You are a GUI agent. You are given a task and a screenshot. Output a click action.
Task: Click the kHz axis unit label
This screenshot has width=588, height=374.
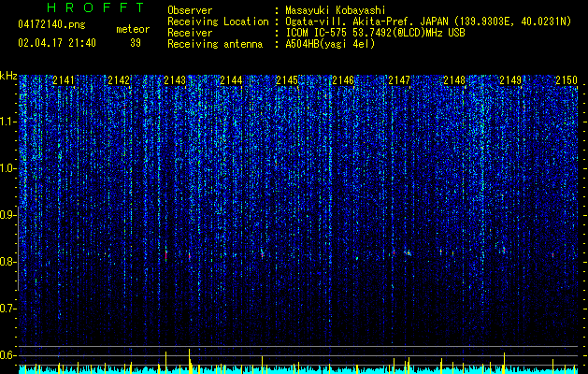(x=8, y=76)
